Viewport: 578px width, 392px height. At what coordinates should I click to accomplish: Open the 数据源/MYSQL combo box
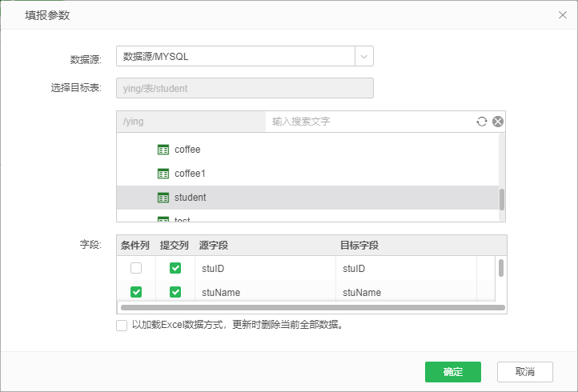pyautogui.click(x=235, y=57)
